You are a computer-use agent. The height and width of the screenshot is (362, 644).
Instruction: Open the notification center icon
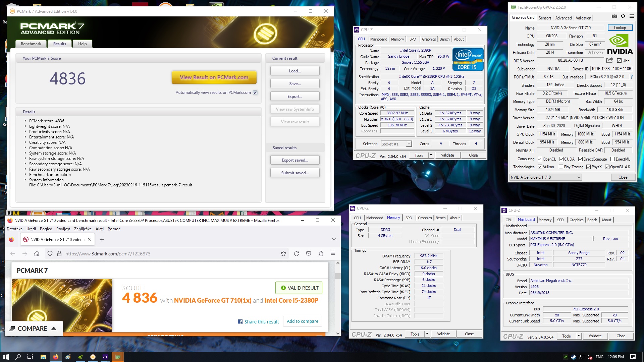(x=633, y=357)
